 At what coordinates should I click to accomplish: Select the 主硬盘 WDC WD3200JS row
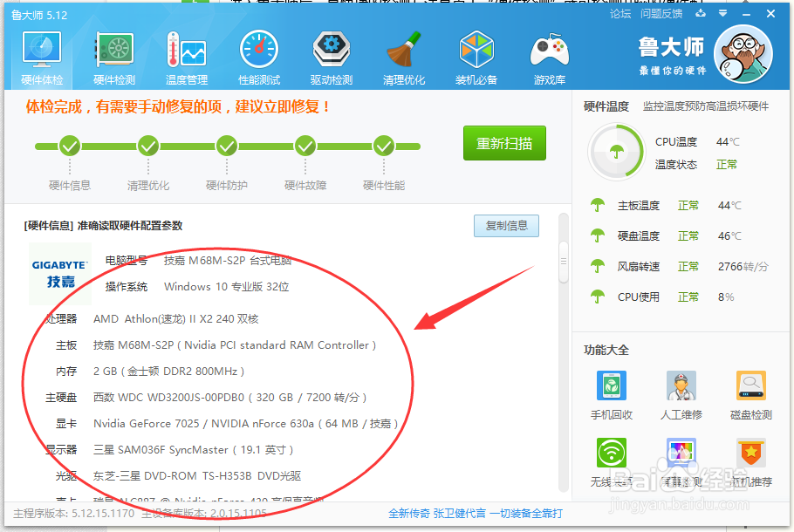tap(206, 398)
